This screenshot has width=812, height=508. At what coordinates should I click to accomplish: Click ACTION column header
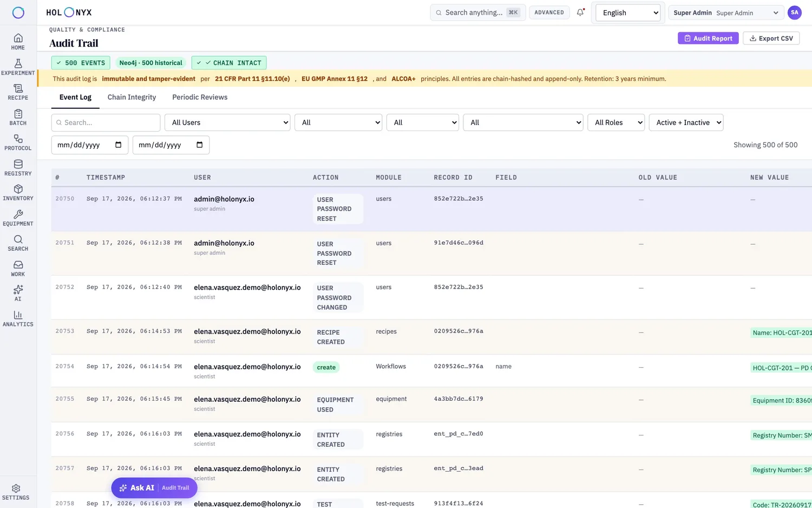coord(325,178)
